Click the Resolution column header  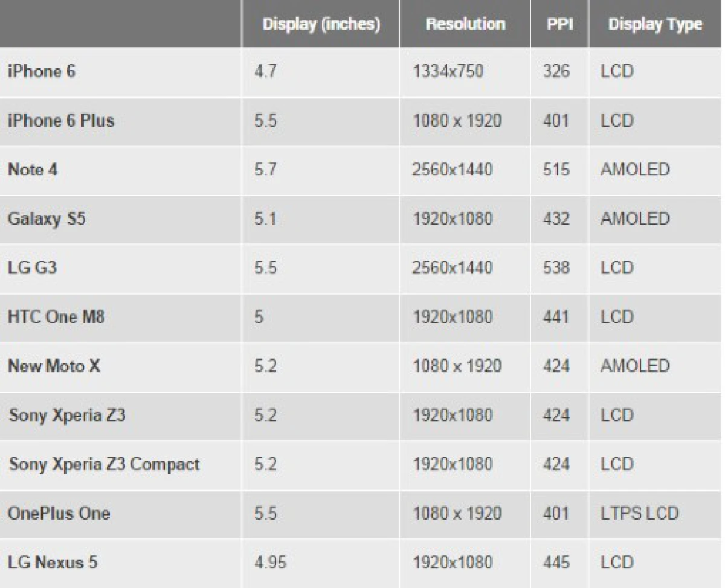pos(465,24)
